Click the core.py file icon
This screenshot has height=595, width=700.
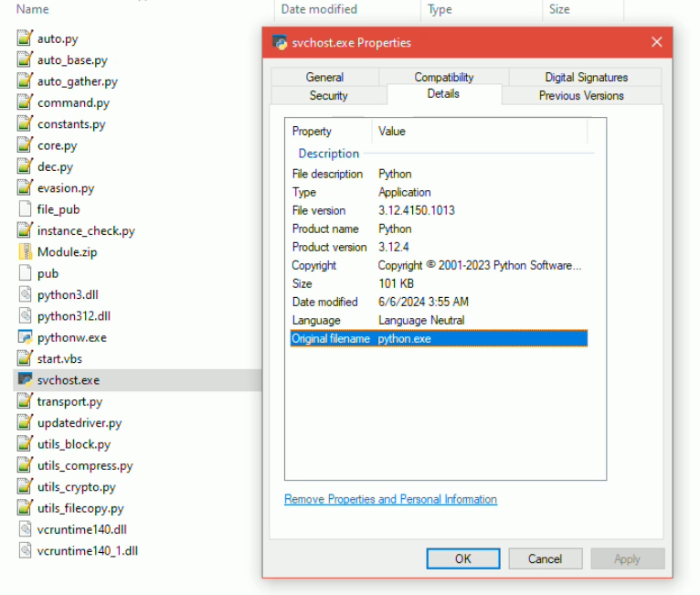[x=25, y=144]
